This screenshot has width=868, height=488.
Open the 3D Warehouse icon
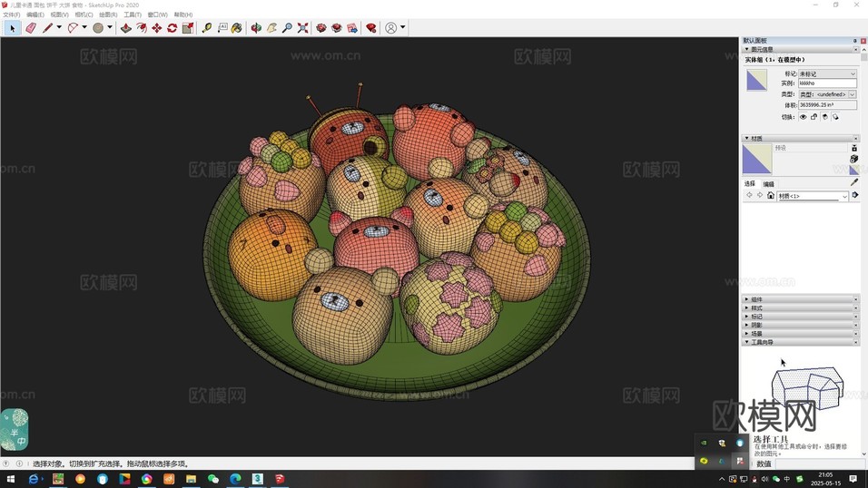(321, 27)
